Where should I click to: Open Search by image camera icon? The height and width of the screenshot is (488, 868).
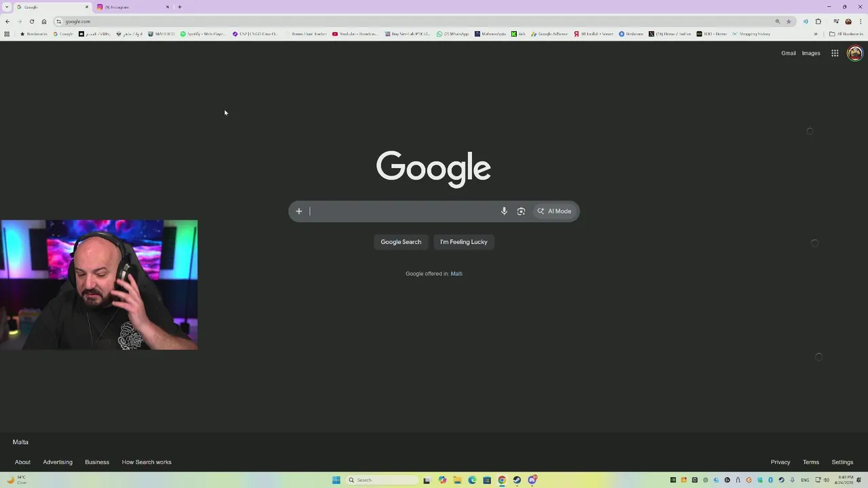click(x=521, y=211)
